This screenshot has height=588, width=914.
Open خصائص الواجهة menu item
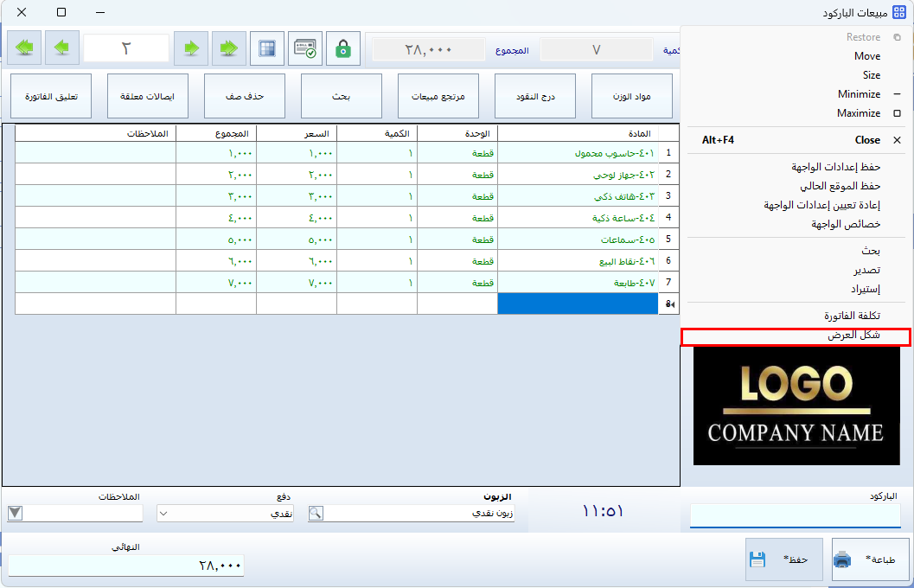click(x=796, y=224)
